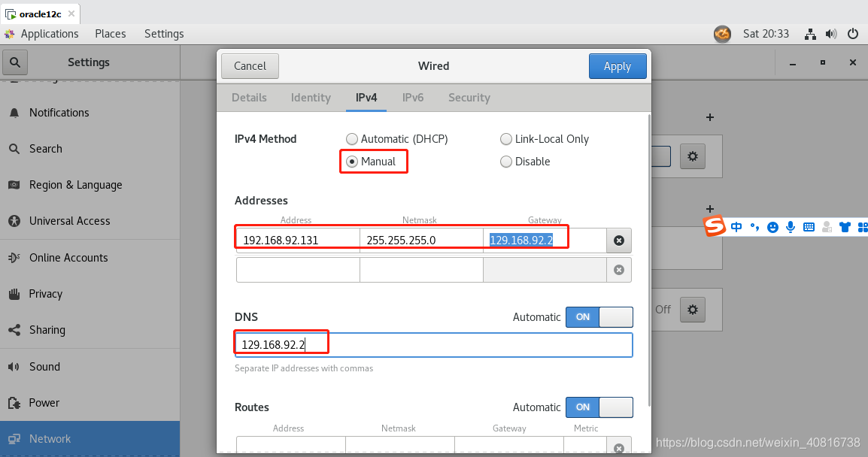The width and height of the screenshot is (868, 457).
Task: Delete the routes row
Action: [619, 447]
